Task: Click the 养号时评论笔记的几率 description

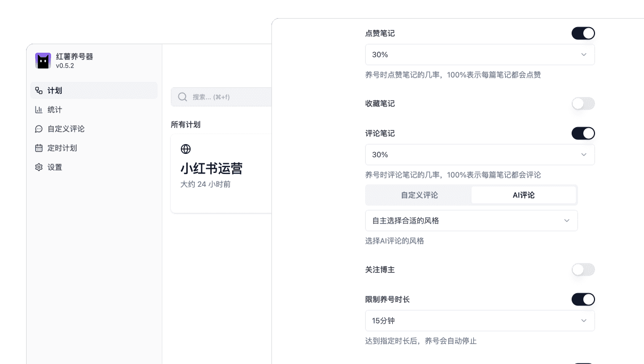Action: (453, 175)
